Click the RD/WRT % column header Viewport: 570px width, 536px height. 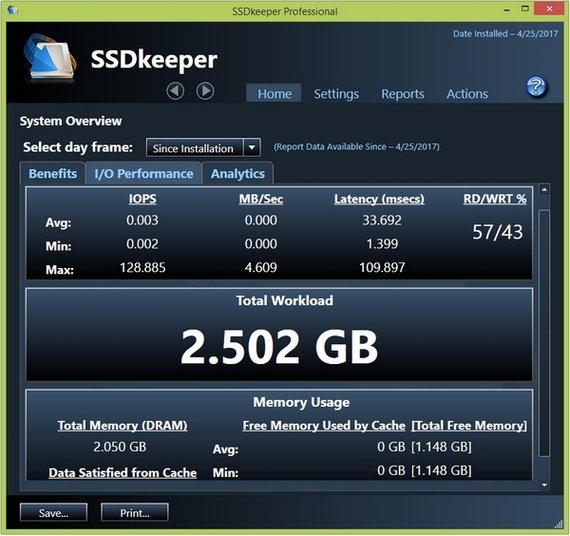pyautogui.click(x=495, y=199)
